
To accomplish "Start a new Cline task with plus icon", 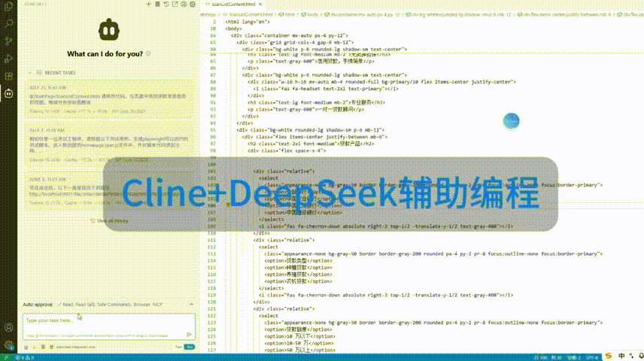I will (x=149, y=4).
